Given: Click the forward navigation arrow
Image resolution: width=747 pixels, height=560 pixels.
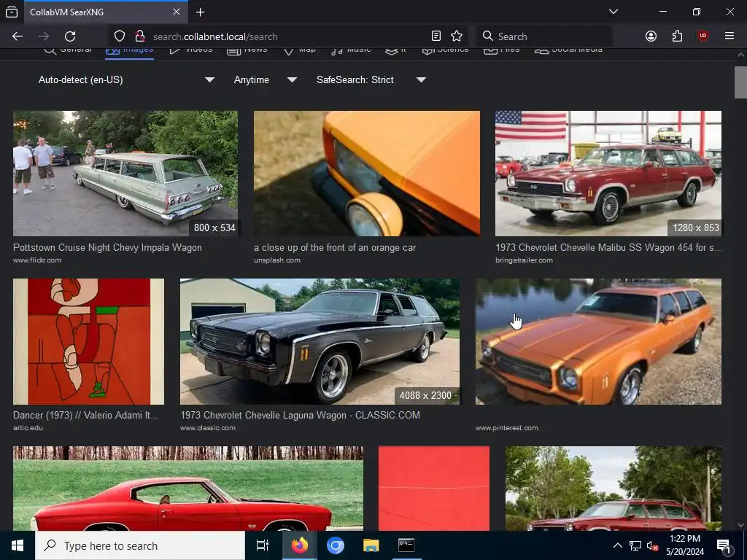Looking at the screenshot, I should [x=44, y=36].
